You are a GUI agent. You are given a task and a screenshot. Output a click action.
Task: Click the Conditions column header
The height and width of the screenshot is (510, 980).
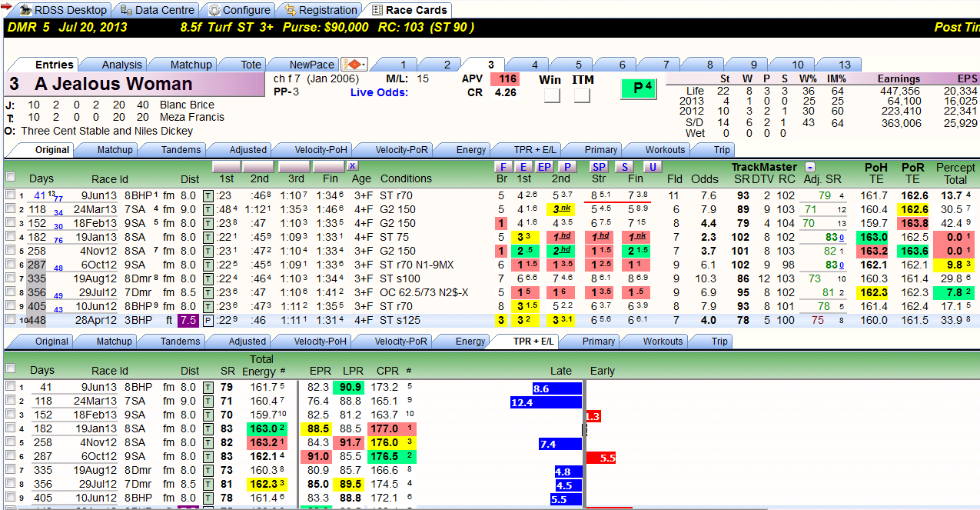[x=407, y=179]
